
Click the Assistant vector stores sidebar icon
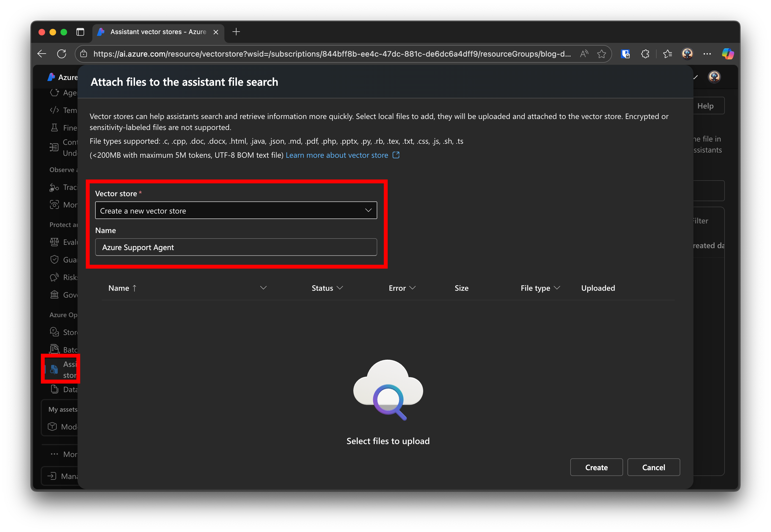[54, 369]
